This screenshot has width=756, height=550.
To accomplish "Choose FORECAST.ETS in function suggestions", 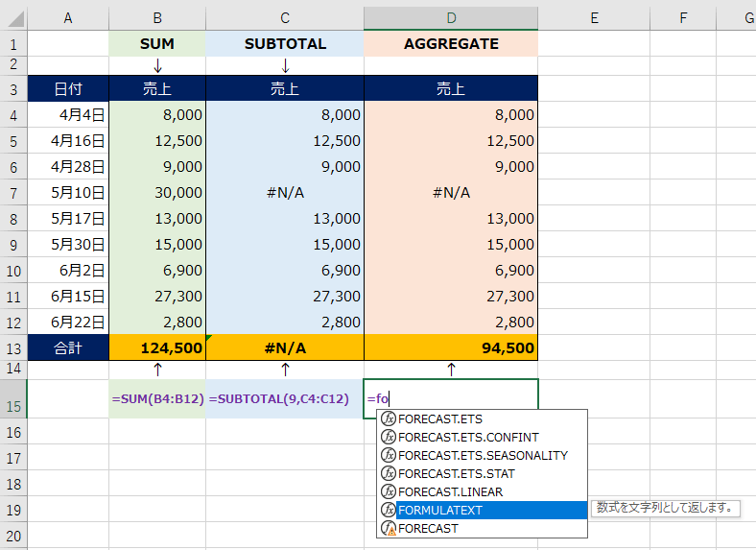I will pyautogui.click(x=439, y=418).
